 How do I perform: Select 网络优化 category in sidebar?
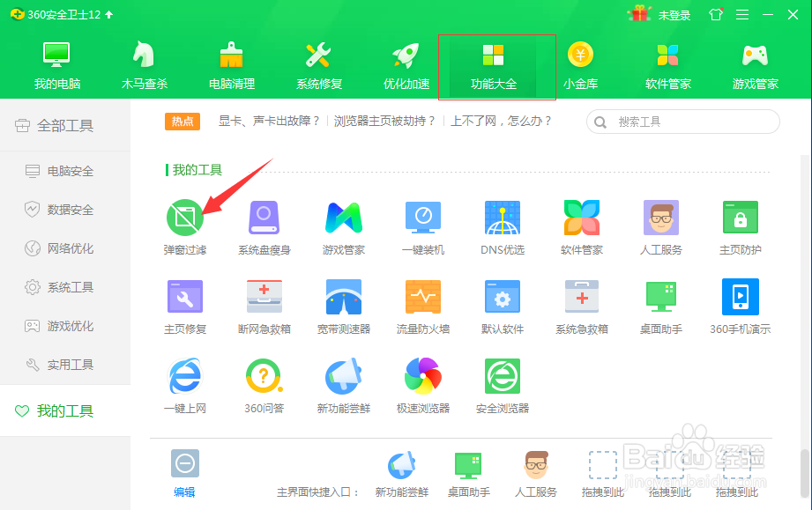[65, 248]
